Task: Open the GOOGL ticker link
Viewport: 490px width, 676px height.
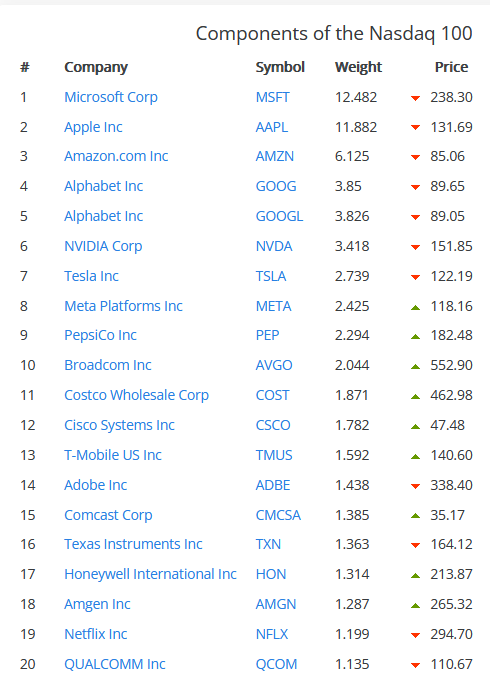Action: click(279, 216)
